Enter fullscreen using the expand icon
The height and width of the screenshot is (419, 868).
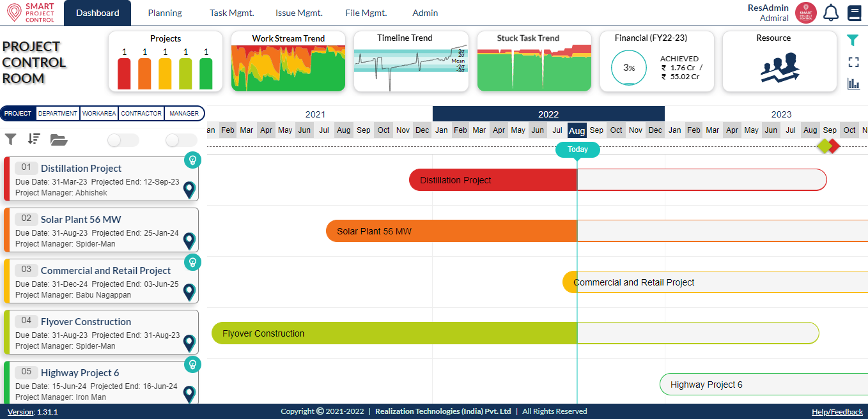pyautogui.click(x=853, y=62)
